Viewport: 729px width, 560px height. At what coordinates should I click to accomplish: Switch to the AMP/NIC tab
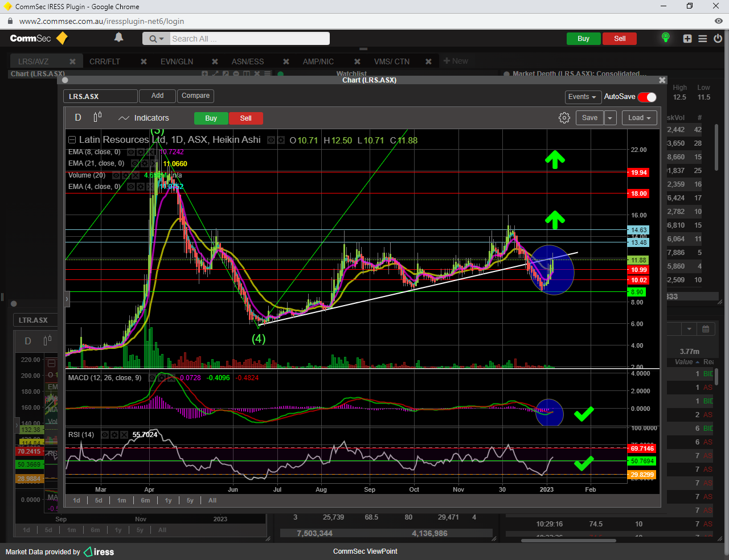click(318, 61)
